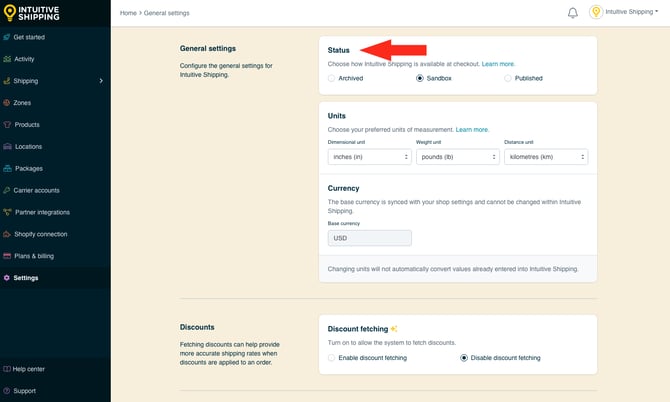
Task: Click the Status card heading
Action: coord(338,50)
